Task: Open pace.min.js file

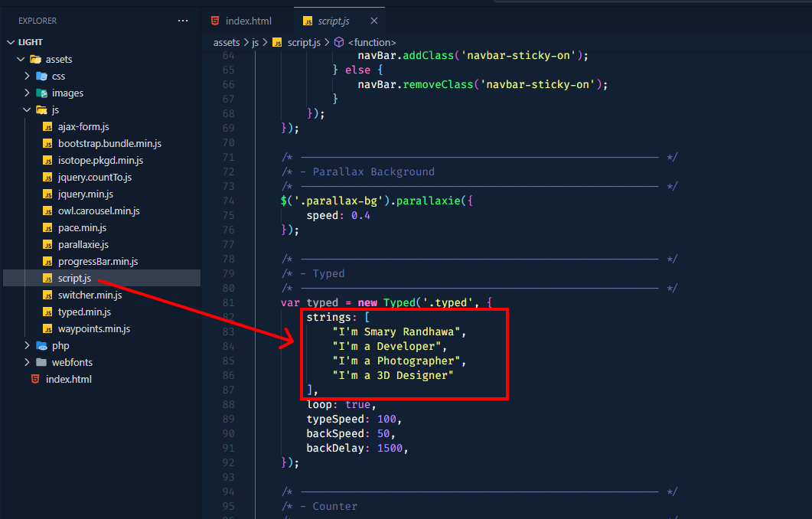Action: (x=83, y=227)
